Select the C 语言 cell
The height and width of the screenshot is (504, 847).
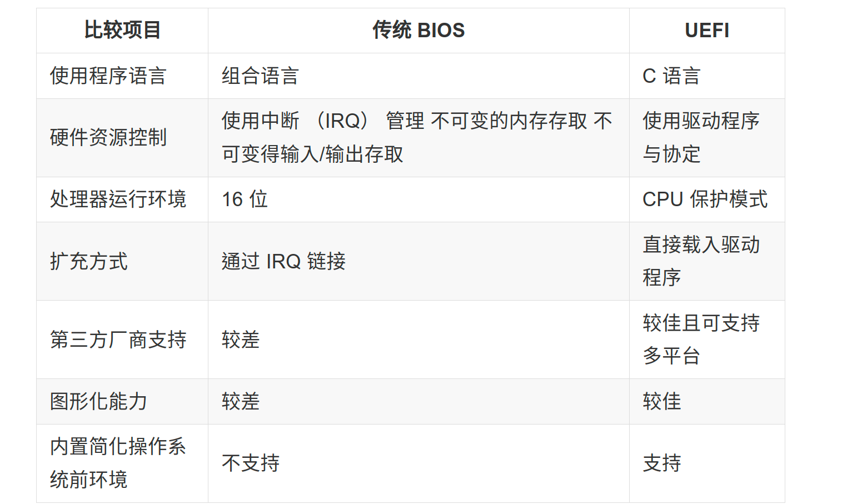671,76
